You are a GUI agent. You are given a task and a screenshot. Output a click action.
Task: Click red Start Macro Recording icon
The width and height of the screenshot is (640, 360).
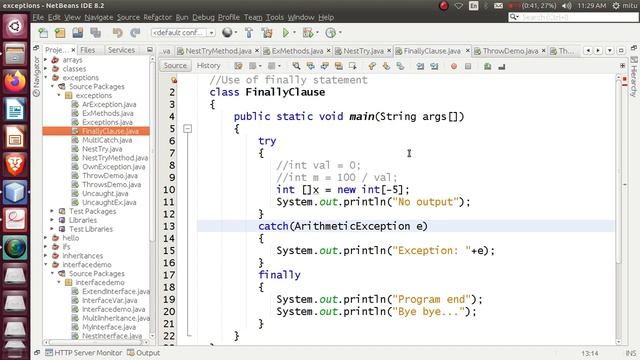[x=454, y=66]
